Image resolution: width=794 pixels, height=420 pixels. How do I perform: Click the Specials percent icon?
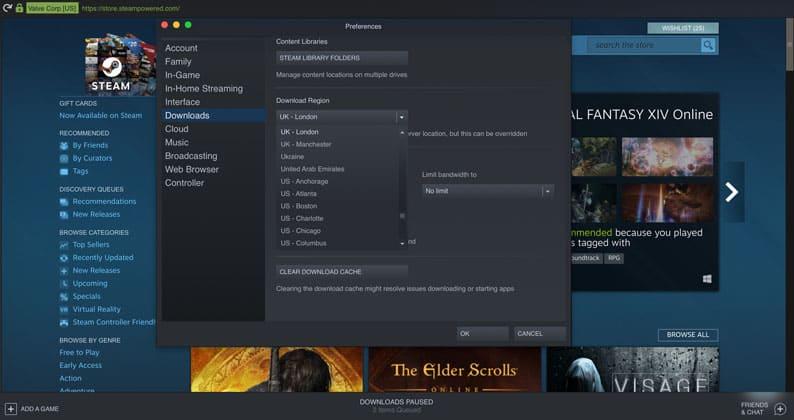[64, 297]
